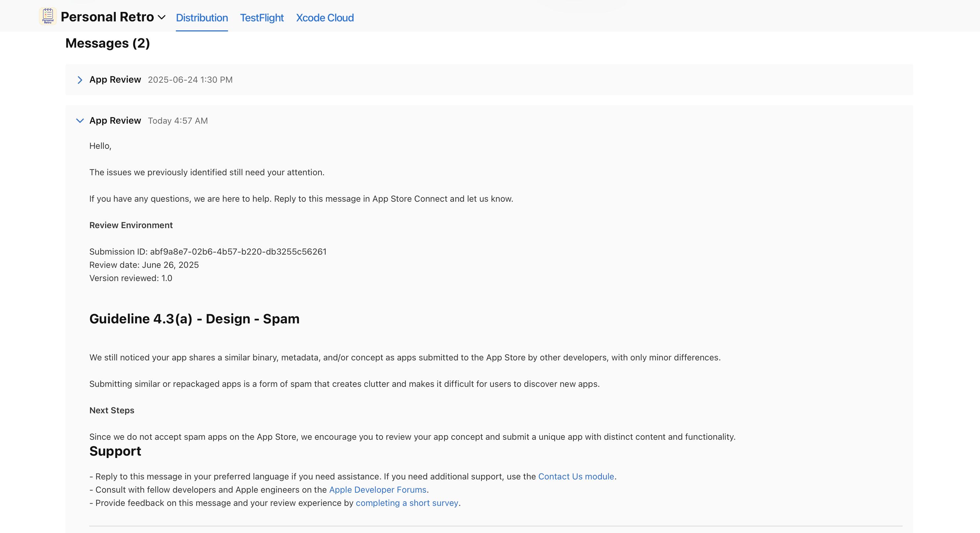Go to the Xcode Cloud tab

pyautogui.click(x=325, y=18)
